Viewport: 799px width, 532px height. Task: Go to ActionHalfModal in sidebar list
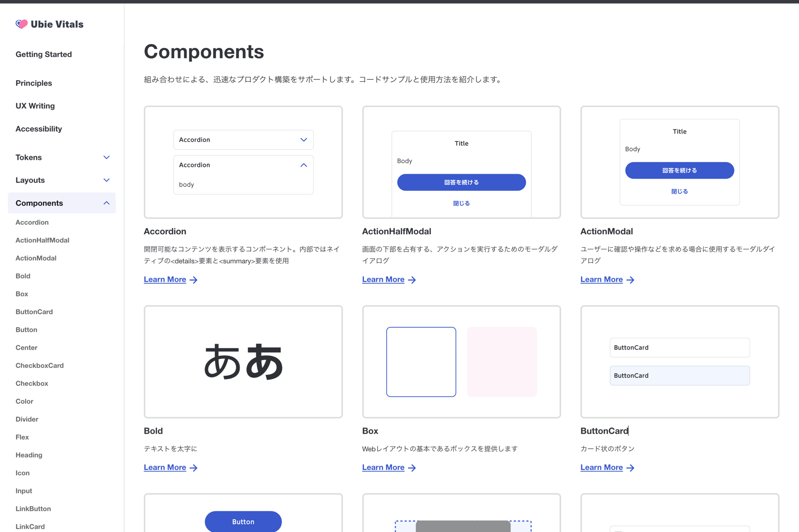coord(42,240)
